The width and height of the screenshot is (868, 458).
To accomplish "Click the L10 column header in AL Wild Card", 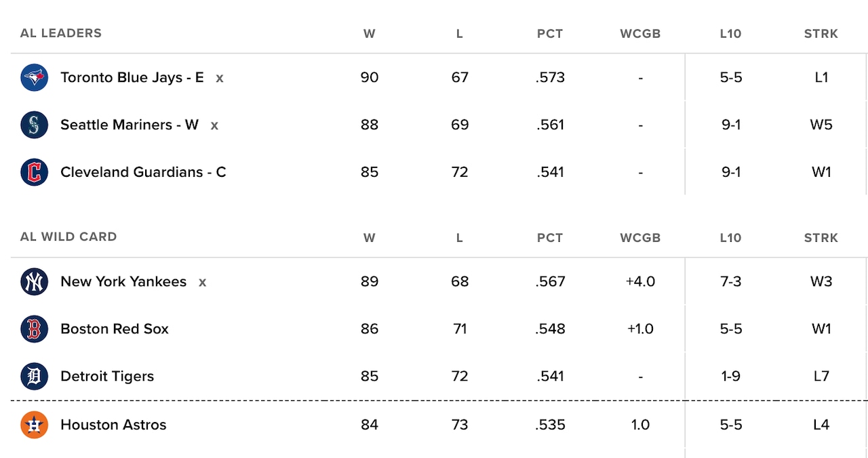I will point(730,238).
